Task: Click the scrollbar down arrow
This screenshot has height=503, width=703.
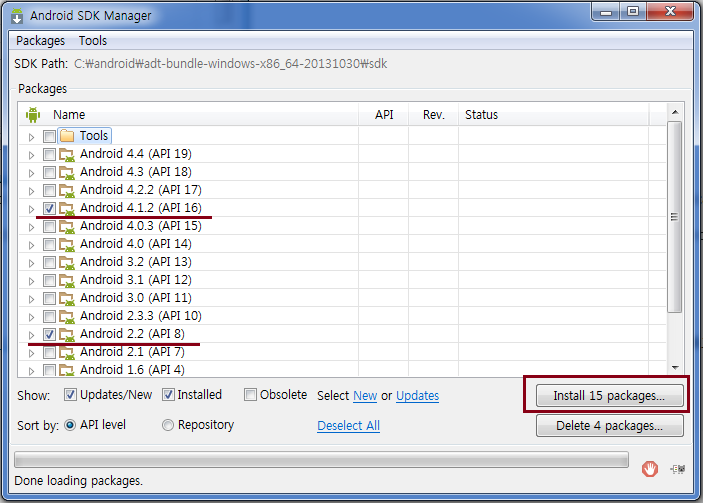Action: tap(675, 368)
